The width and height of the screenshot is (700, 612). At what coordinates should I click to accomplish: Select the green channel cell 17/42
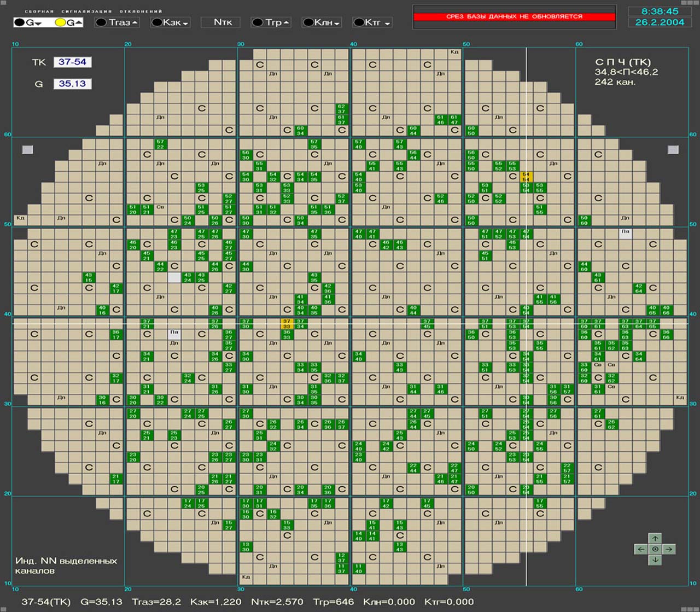[x=386, y=503]
